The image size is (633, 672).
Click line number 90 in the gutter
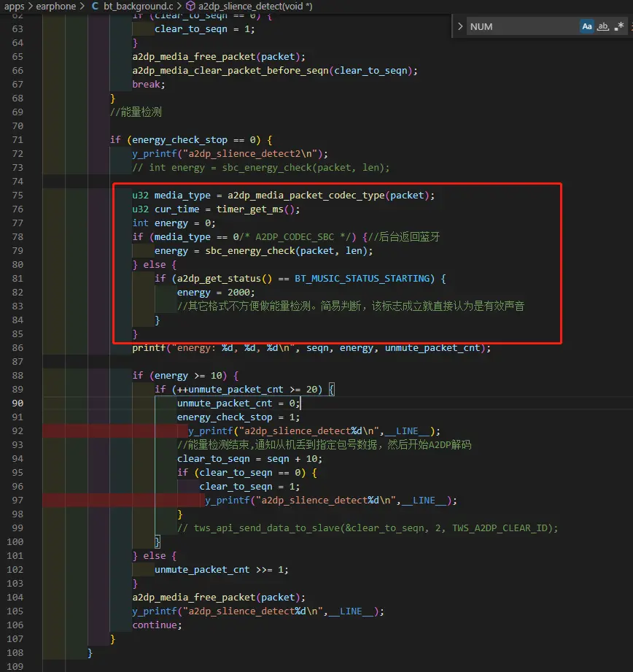18,403
